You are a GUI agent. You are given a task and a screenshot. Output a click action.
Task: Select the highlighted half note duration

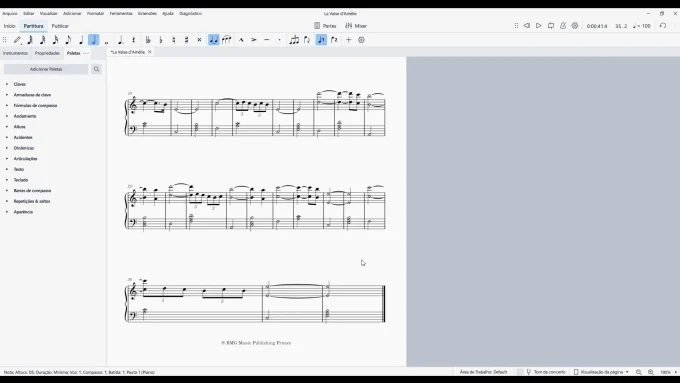pyautogui.click(x=94, y=40)
